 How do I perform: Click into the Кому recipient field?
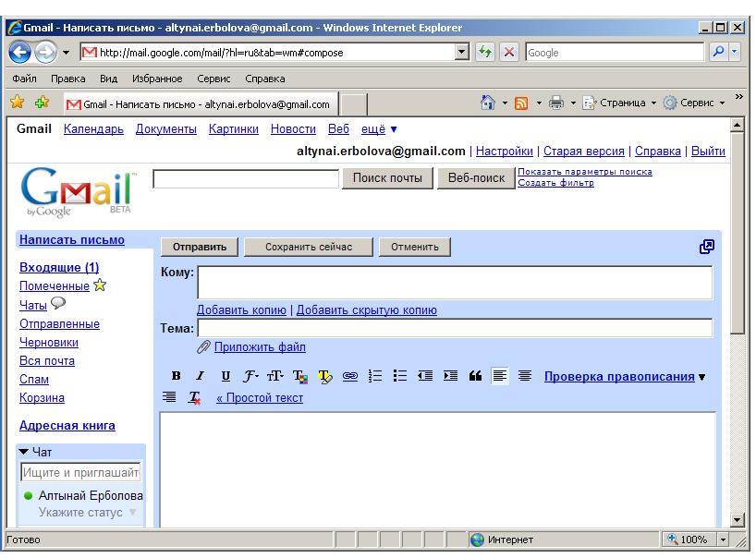coord(455,283)
